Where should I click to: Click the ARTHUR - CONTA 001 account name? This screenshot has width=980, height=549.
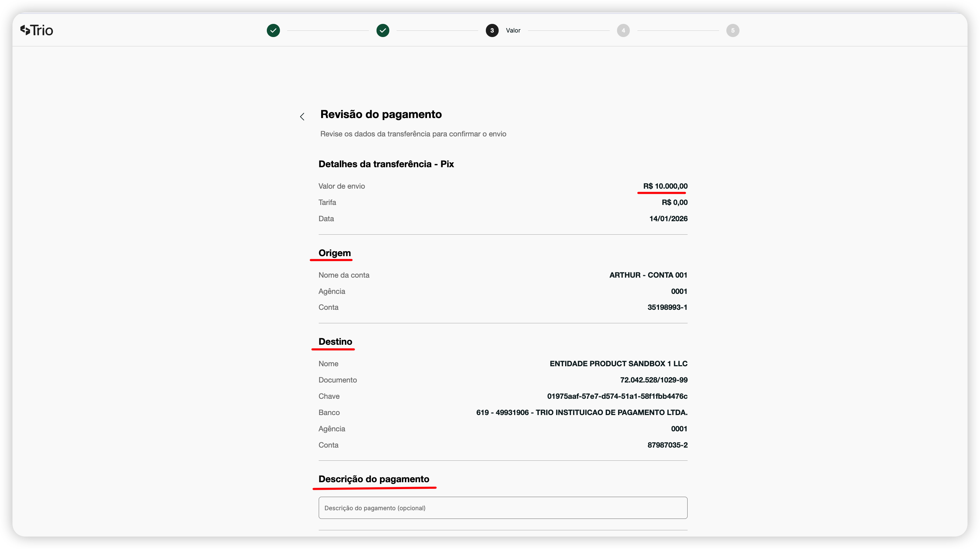click(648, 275)
